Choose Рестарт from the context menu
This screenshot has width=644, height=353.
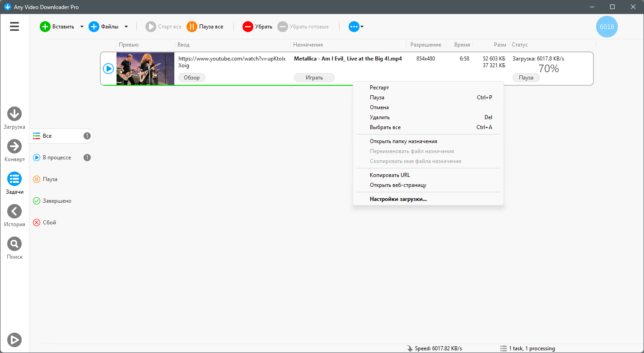tap(428, 88)
